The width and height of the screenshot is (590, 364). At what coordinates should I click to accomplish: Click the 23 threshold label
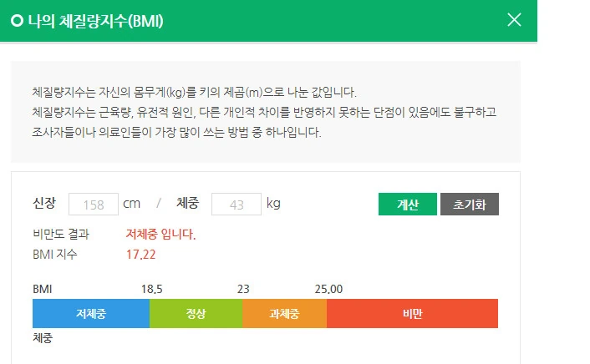point(243,289)
